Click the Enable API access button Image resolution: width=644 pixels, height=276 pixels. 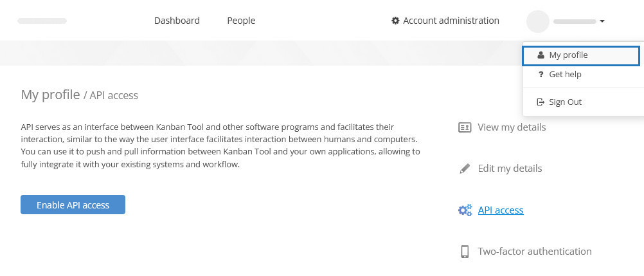[73, 205]
